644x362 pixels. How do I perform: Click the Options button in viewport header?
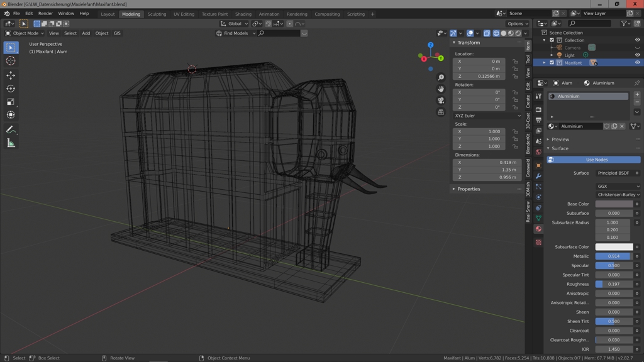point(517,24)
